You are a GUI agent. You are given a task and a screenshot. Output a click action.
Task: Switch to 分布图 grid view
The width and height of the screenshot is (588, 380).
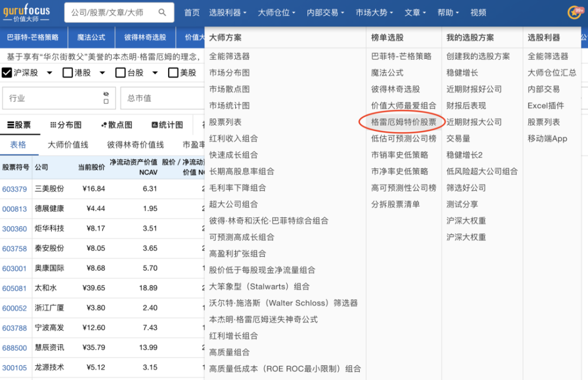click(x=66, y=125)
